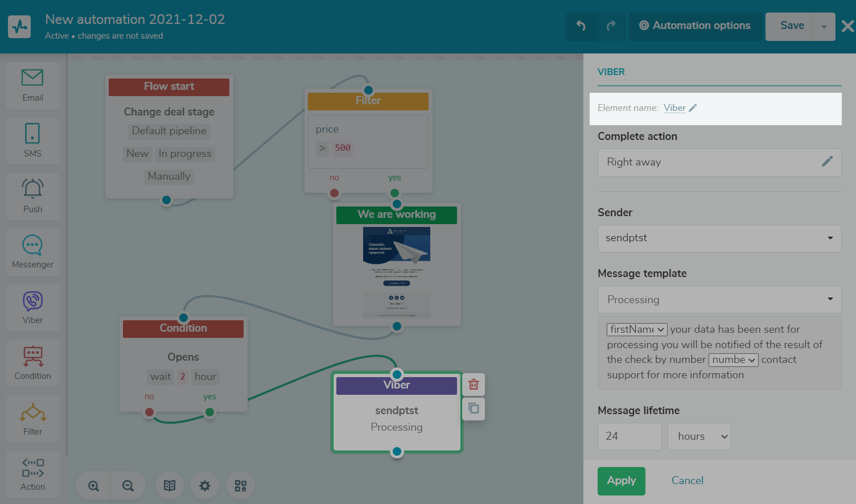The width and height of the screenshot is (856, 504).
Task: Click the Condition block's green yes connector
Action: 209,412
